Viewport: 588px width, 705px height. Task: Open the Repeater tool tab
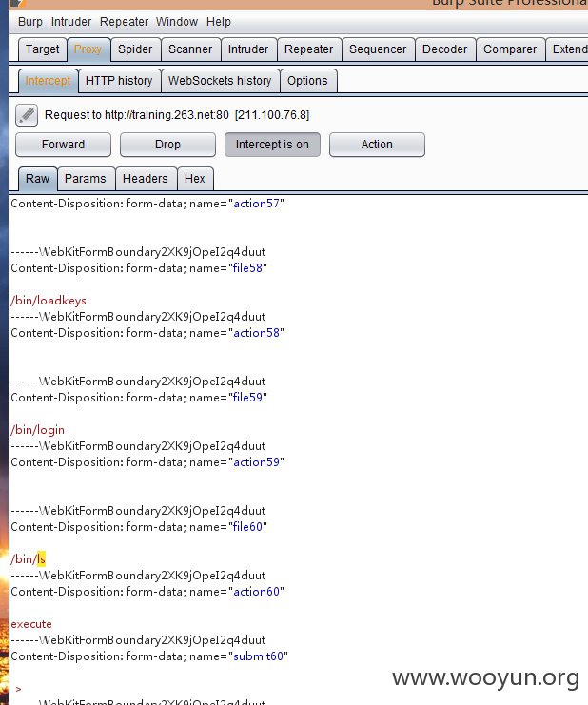[309, 49]
